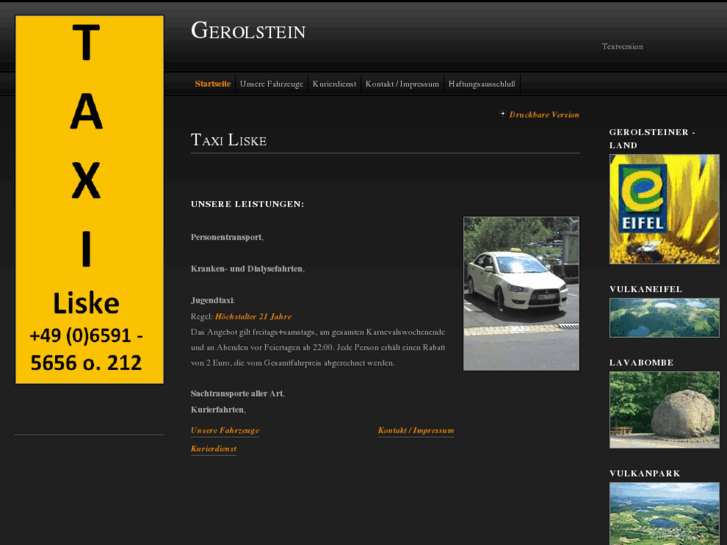Select Kontakt / Impressum navigation tab
This screenshot has height=545, width=727.
402,84
